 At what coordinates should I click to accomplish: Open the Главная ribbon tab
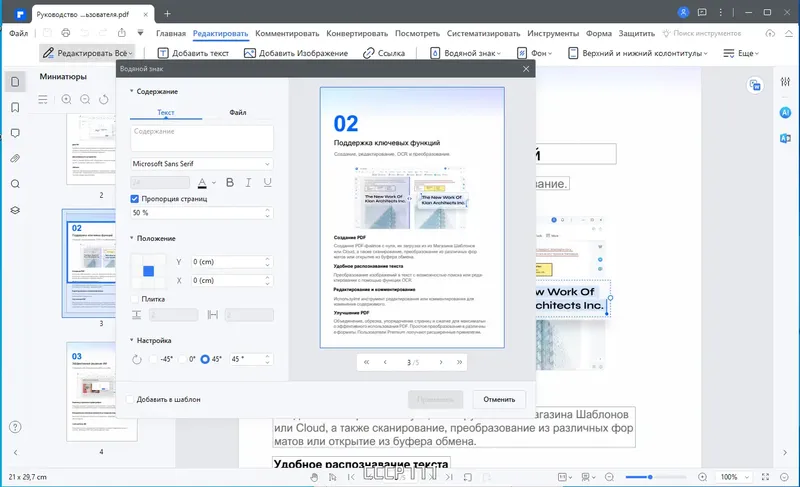tap(171, 34)
